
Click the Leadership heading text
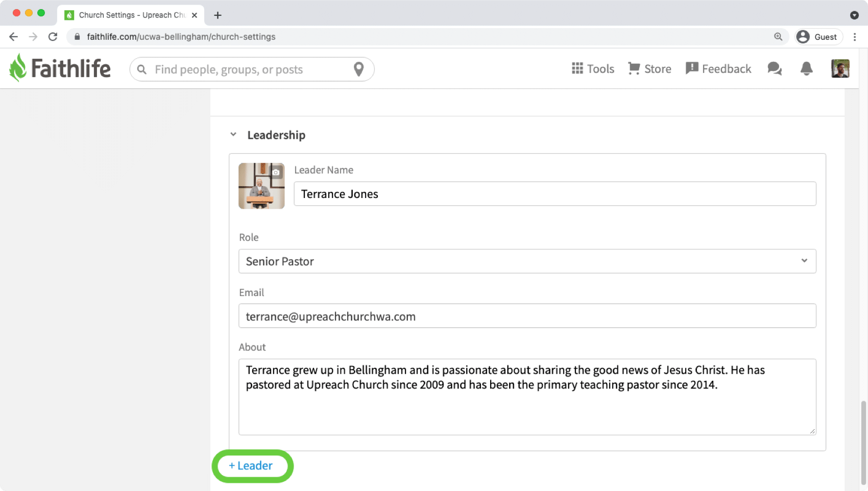[276, 135]
